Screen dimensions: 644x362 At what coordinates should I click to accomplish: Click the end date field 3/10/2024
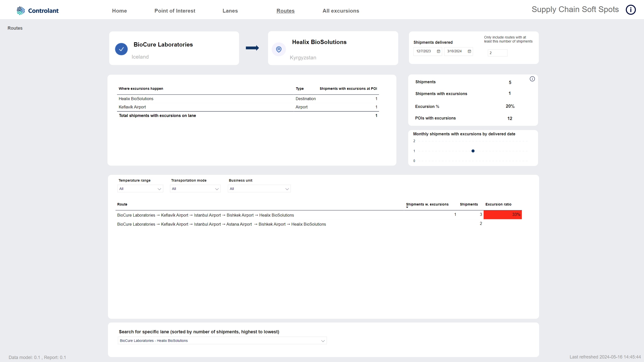point(459,51)
